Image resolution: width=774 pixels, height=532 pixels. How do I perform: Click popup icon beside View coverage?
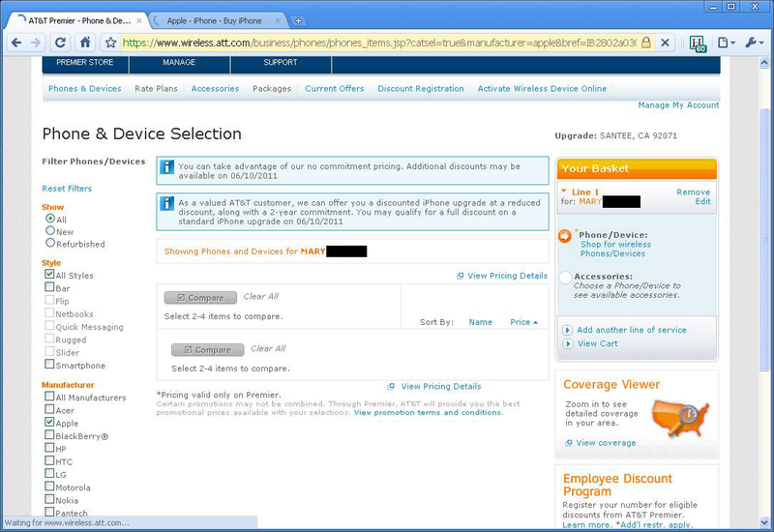[x=569, y=443]
